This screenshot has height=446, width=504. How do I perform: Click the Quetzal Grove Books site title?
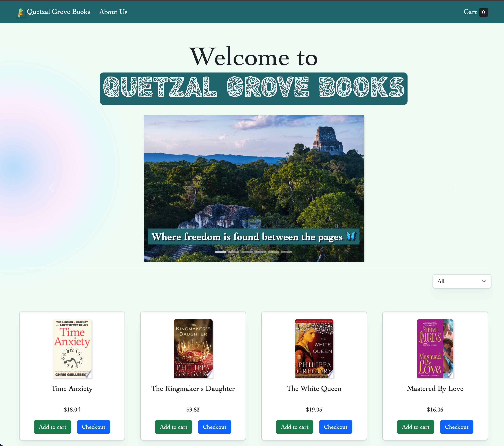tap(59, 12)
